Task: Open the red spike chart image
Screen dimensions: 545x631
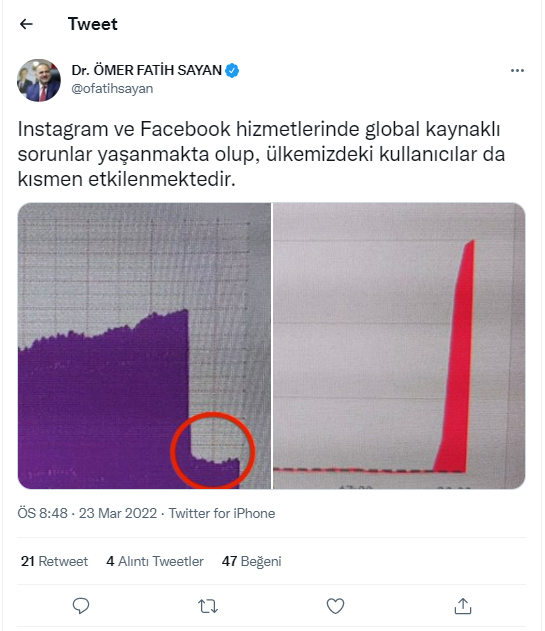Action: click(399, 346)
